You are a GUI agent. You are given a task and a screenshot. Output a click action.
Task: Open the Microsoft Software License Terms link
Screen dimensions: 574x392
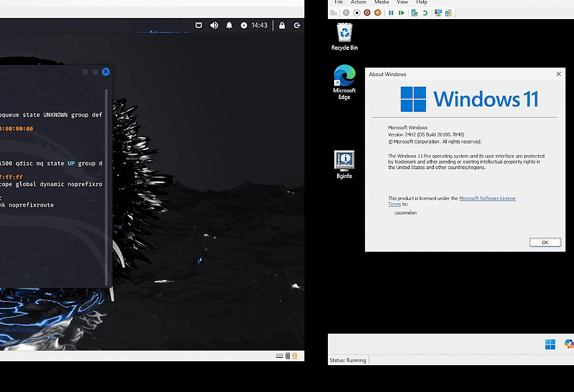click(x=452, y=201)
